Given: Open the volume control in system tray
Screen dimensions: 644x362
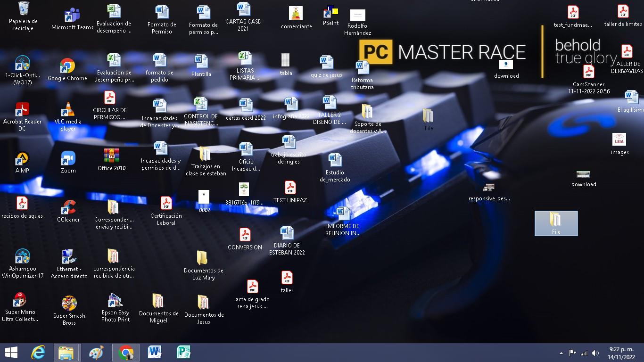Looking at the screenshot, I should pos(595,353).
